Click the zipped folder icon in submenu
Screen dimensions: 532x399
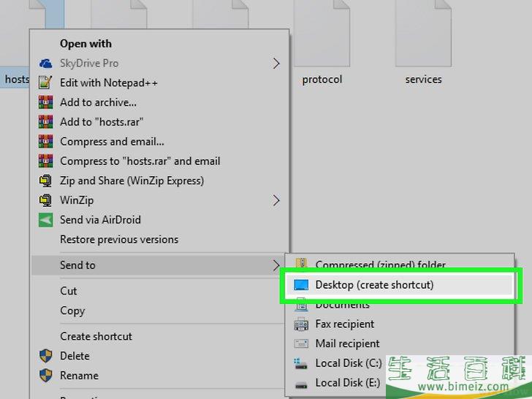[x=301, y=262]
